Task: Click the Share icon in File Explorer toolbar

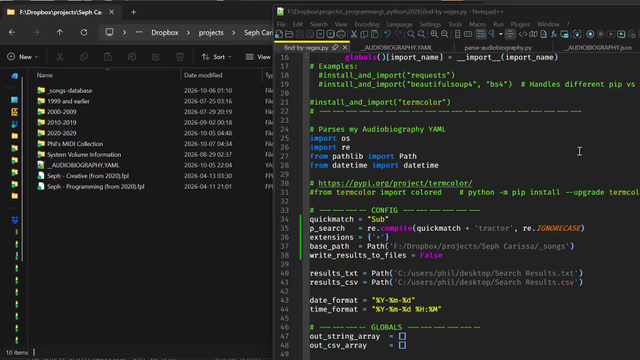Action: 156,57
